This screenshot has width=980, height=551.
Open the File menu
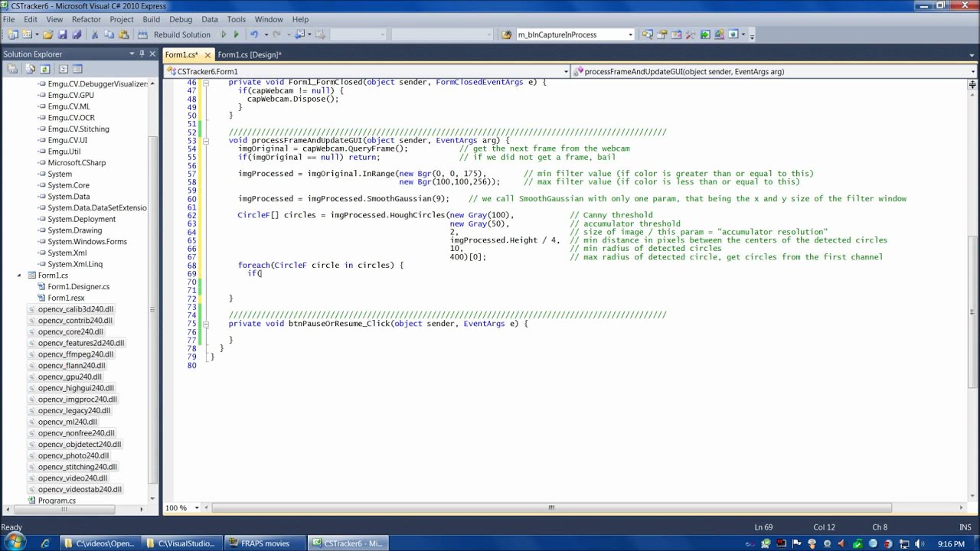tap(9, 19)
